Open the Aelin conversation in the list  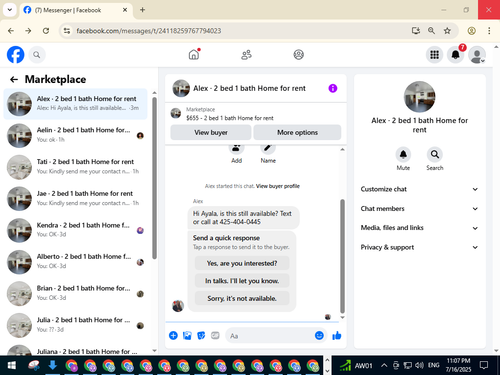coord(75,135)
